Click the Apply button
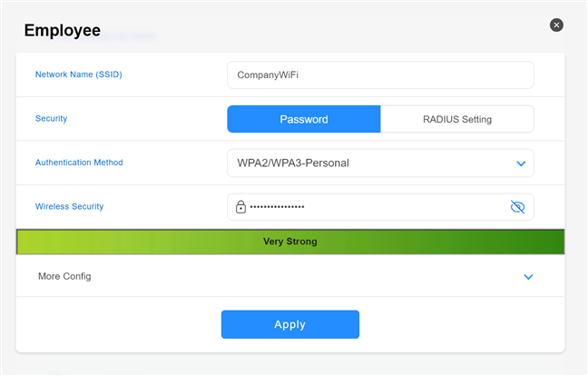The height and width of the screenshot is (376, 588). click(290, 324)
